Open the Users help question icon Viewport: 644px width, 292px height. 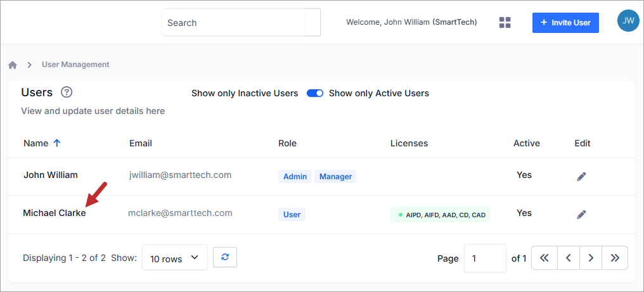point(67,92)
